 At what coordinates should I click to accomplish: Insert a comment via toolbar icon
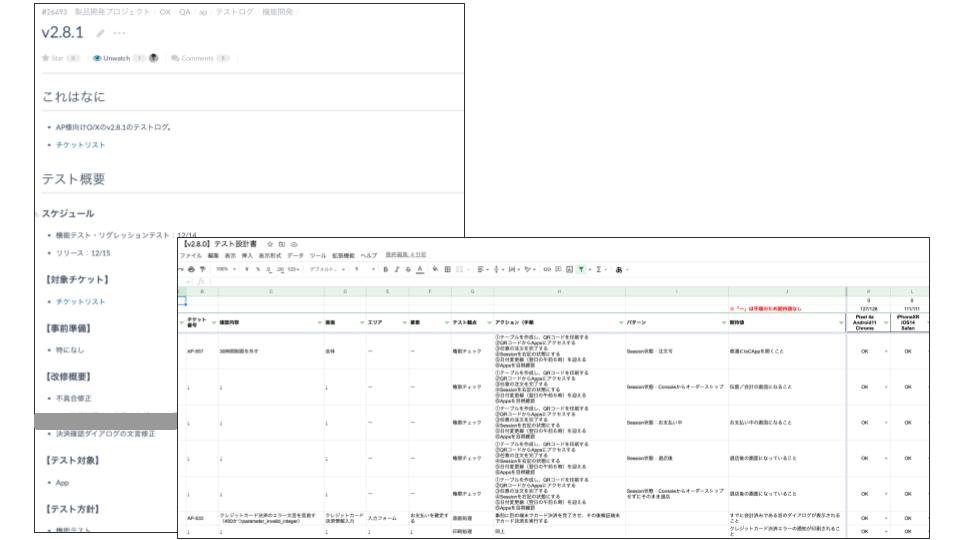click(558, 269)
